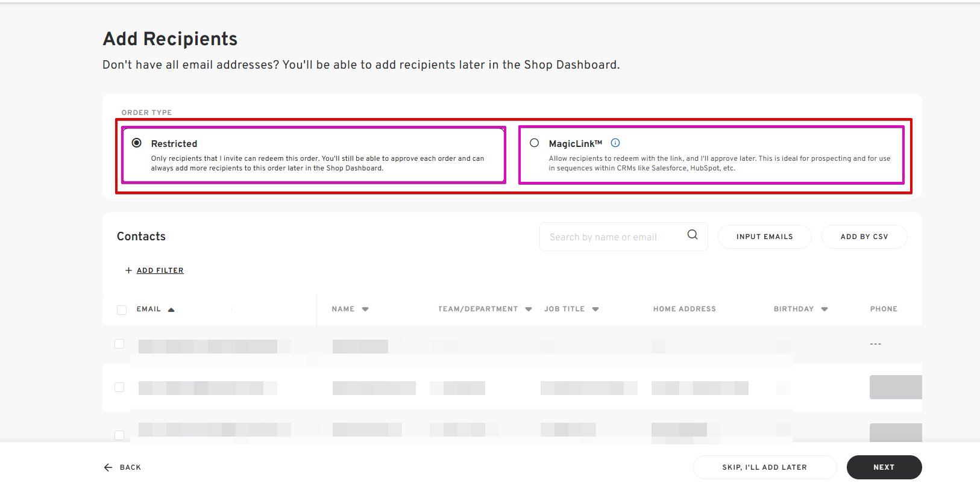Click the Birthday column header label
Screen dimensions: 980x492
click(794, 309)
